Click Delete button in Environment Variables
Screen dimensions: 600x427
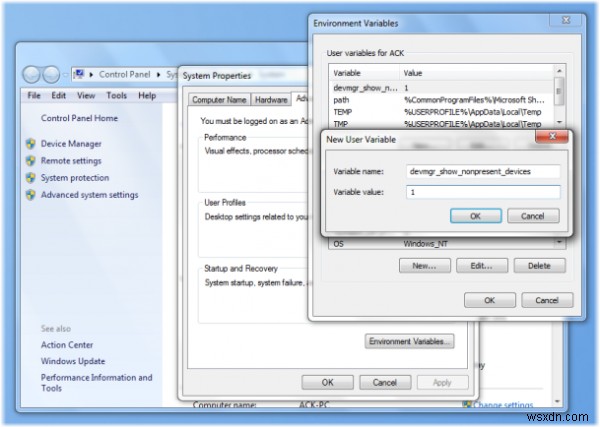coord(539,266)
